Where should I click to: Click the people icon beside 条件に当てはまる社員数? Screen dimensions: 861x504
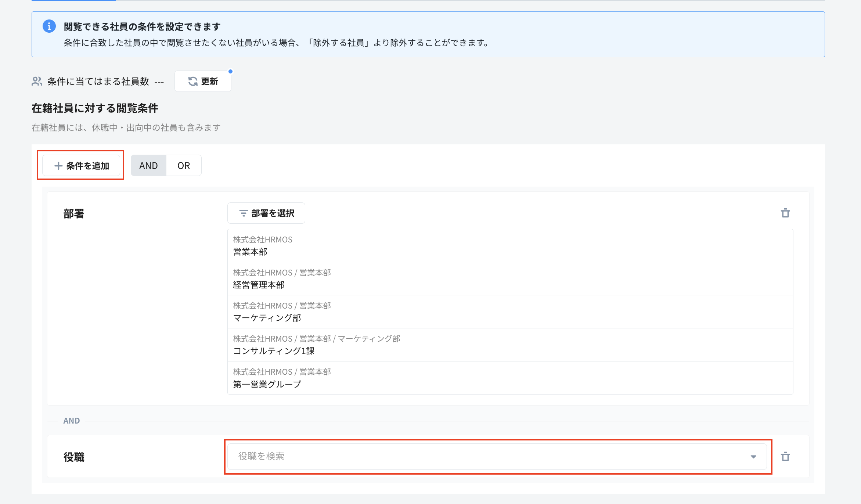point(37,82)
